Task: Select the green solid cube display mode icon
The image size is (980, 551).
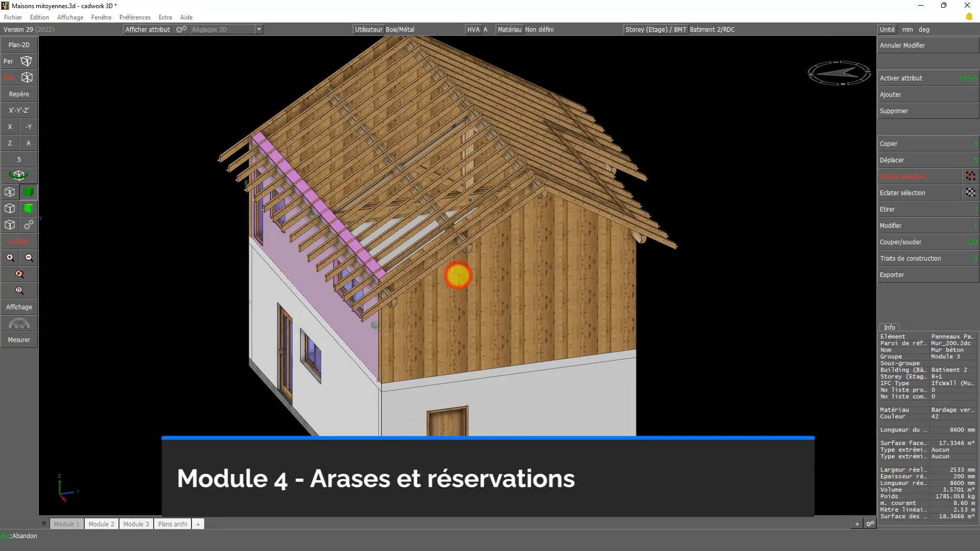Action: tap(29, 192)
